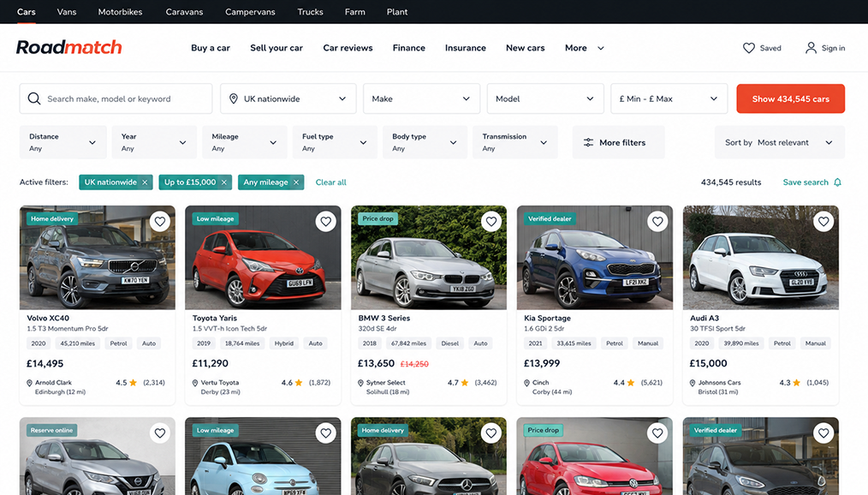Expand the Mileage filter
This screenshot has width=868, height=495.
244,142
